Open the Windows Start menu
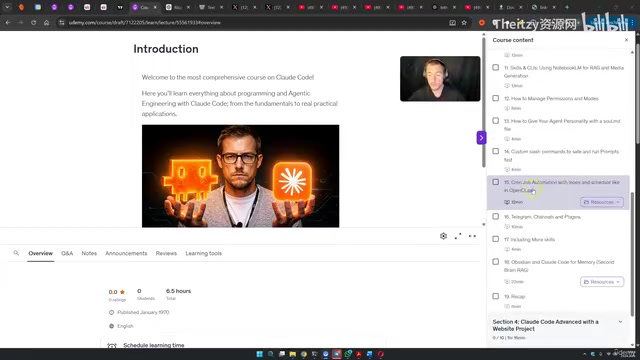This screenshot has width=640, height=360. click(259, 354)
